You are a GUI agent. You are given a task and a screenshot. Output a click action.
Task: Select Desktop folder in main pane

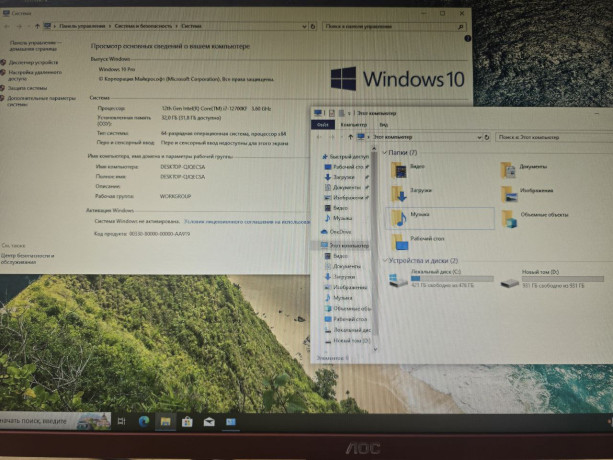tap(418, 242)
